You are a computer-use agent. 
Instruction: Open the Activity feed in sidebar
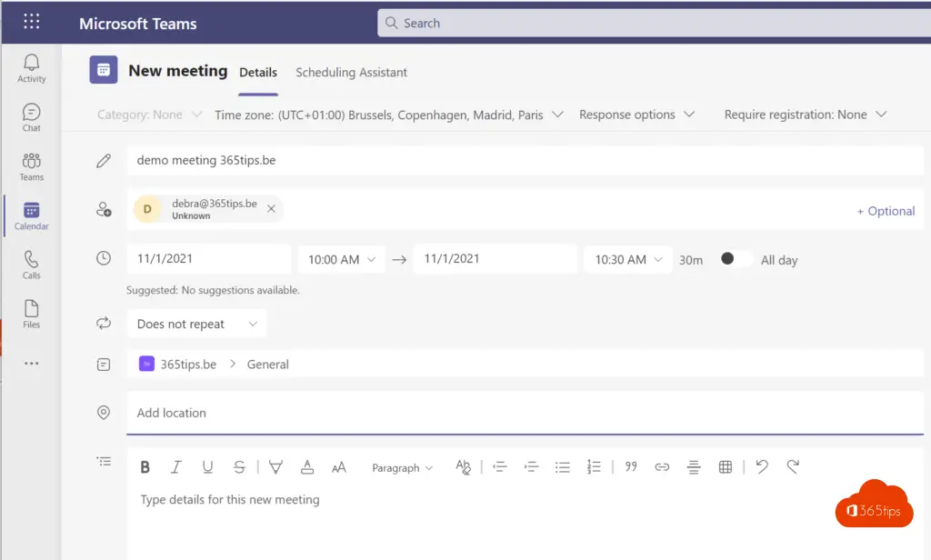[32, 68]
